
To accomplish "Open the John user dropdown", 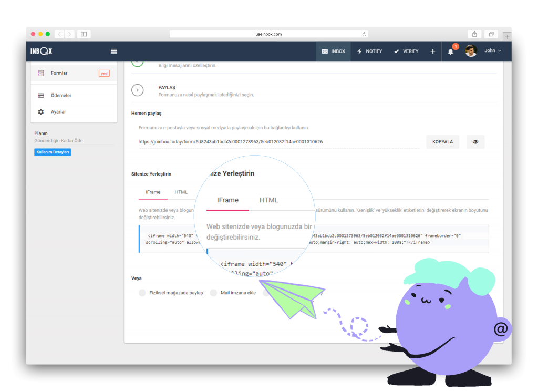I will pyautogui.click(x=492, y=51).
